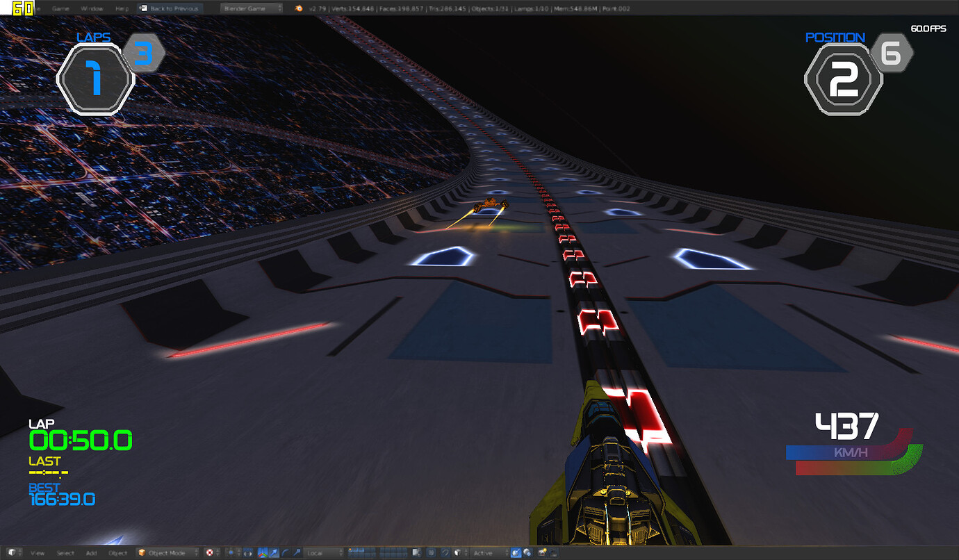Toggle snap project onto surface icon

point(527,553)
